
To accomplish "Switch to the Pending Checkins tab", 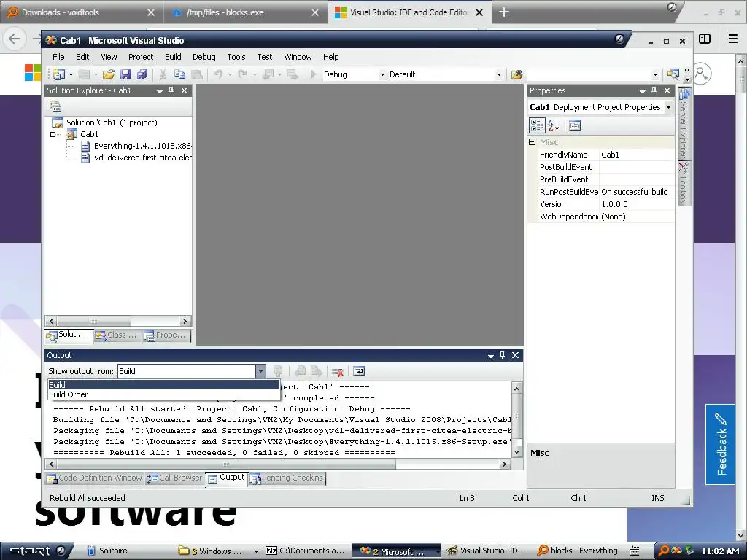I will pyautogui.click(x=287, y=478).
